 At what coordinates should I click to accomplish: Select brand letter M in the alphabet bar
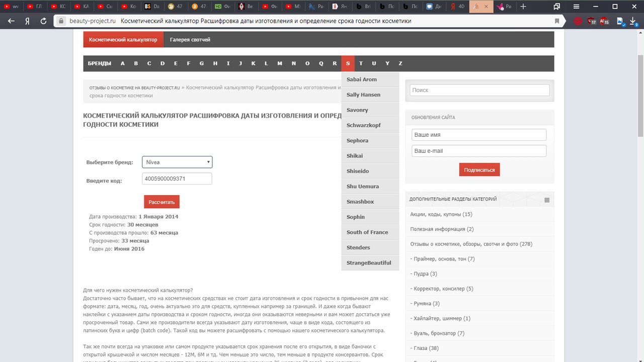280,63
